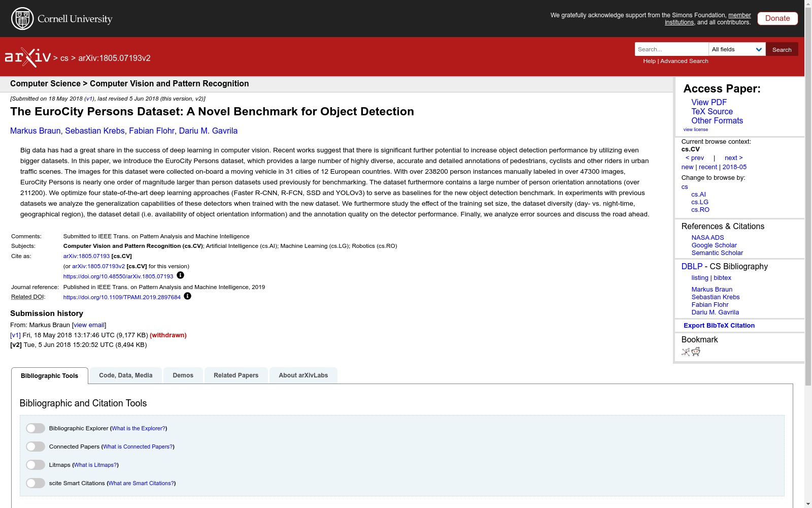The image size is (812, 508).
Task: Download the TeX Source
Action: (x=712, y=112)
